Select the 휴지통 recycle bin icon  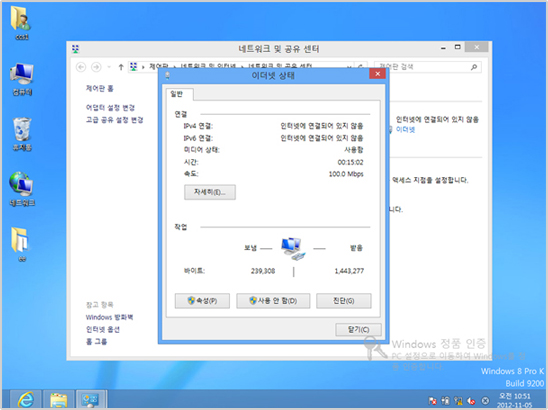click(x=22, y=134)
